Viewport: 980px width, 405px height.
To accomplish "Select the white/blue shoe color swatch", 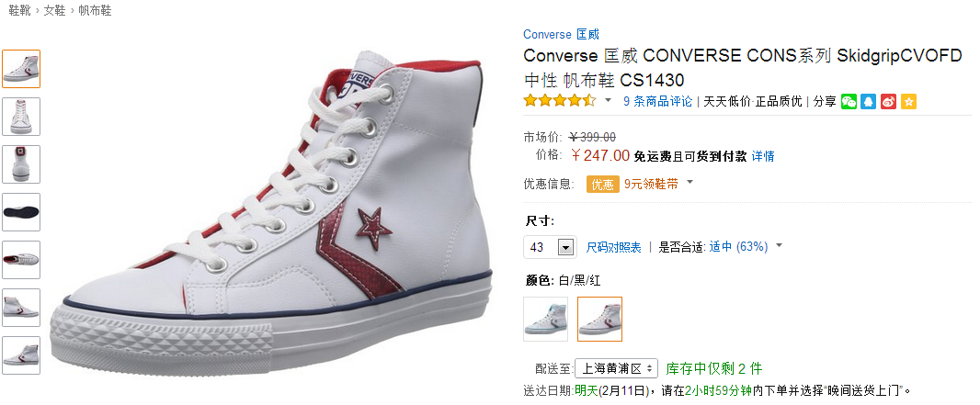I will pos(546,319).
